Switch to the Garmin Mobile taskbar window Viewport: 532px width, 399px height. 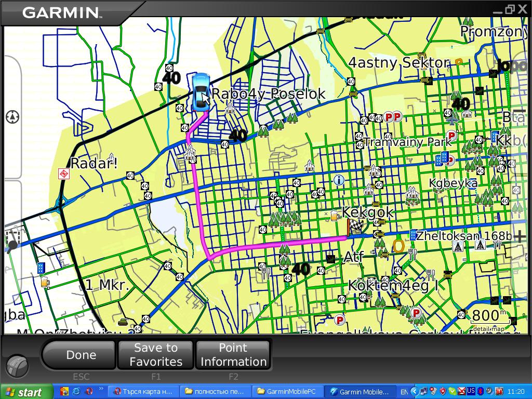click(359, 392)
